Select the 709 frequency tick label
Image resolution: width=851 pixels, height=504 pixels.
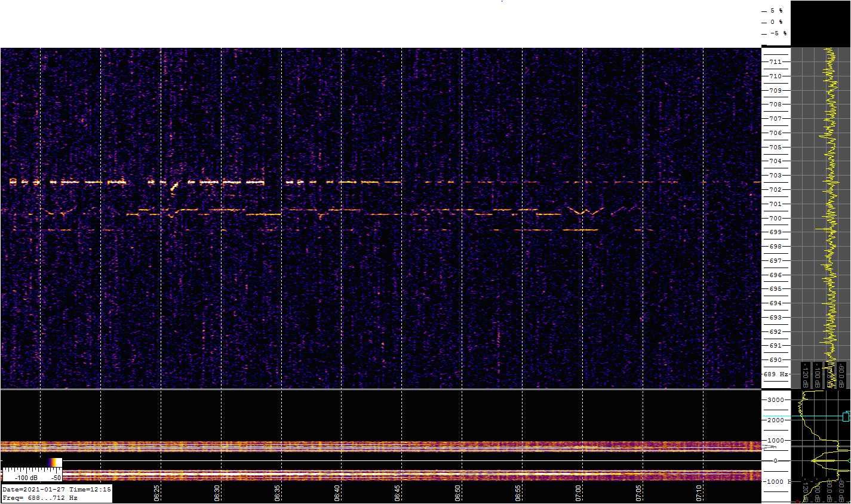coord(776,91)
